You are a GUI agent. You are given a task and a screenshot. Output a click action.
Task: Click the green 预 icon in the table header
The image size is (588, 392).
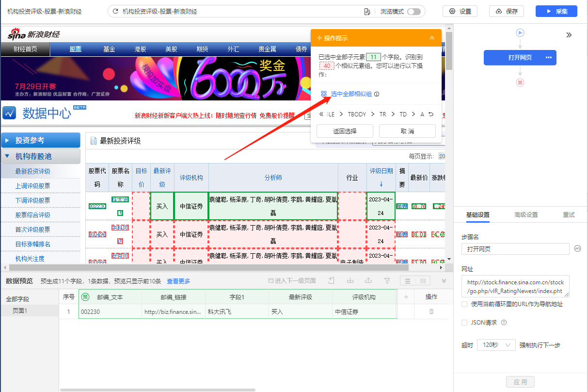tap(85, 297)
